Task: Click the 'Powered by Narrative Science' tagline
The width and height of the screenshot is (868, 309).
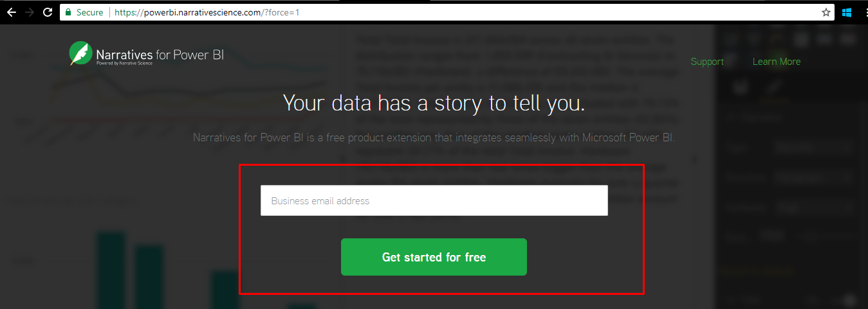Action: coord(125,64)
